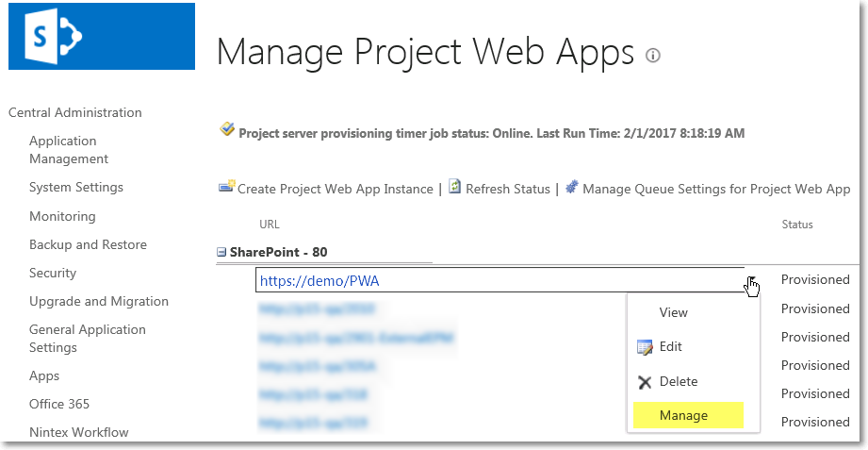Click the Manage Queue Settings gear icon

(x=572, y=188)
